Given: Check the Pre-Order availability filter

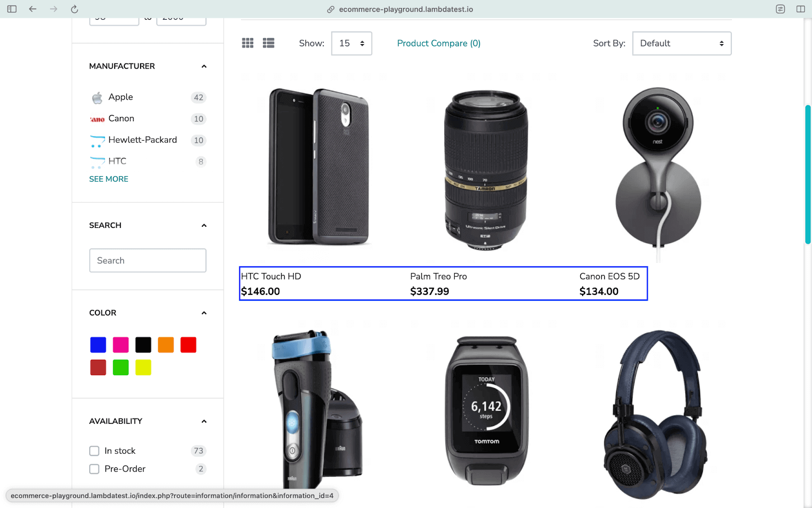Looking at the screenshot, I should point(94,469).
